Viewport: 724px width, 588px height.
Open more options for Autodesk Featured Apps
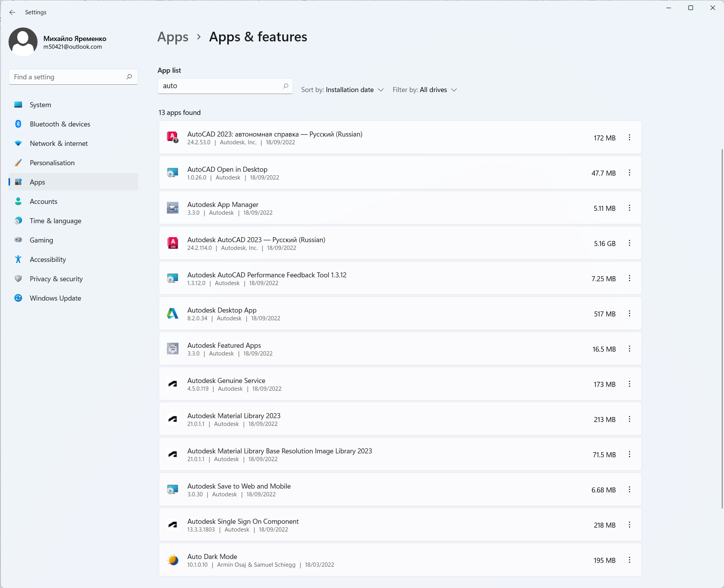tap(630, 349)
